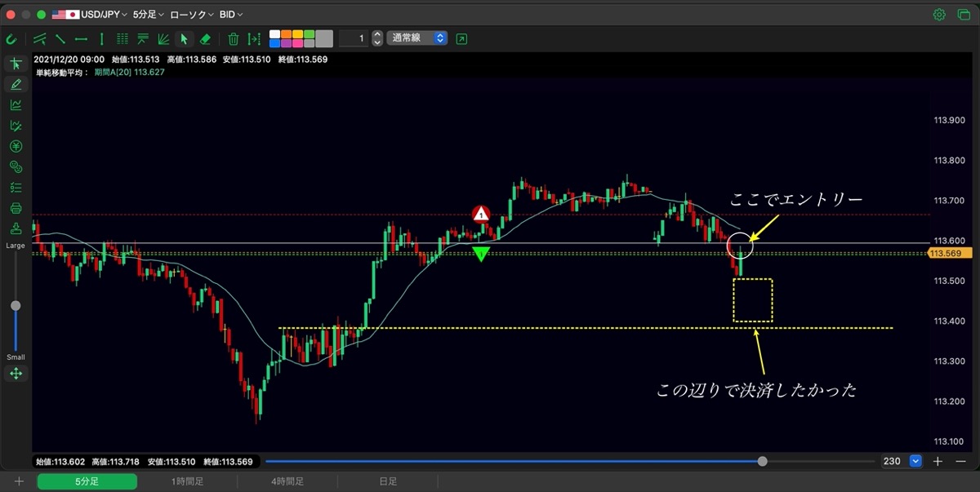Click the printer icon in sidebar
The width and height of the screenshot is (980, 492).
pyautogui.click(x=16, y=208)
